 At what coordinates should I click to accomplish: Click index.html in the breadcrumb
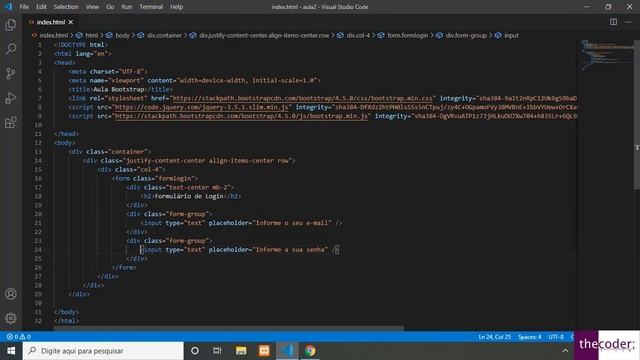pos(53,36)
